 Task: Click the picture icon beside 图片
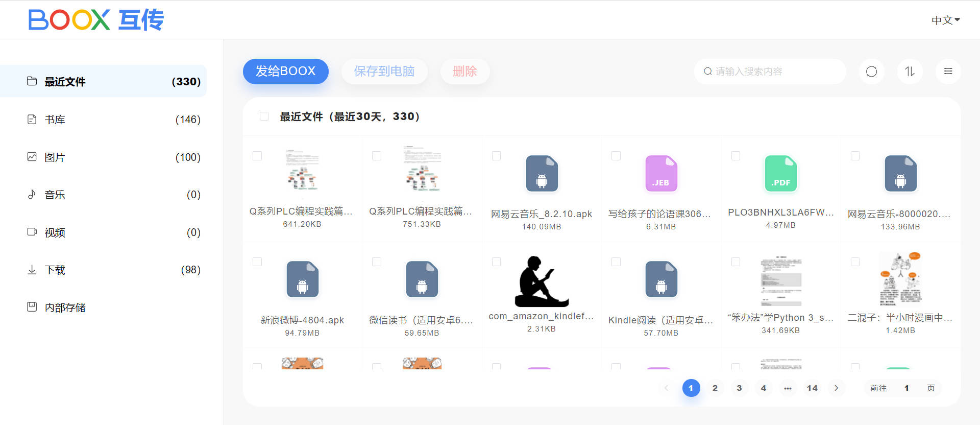32,157
